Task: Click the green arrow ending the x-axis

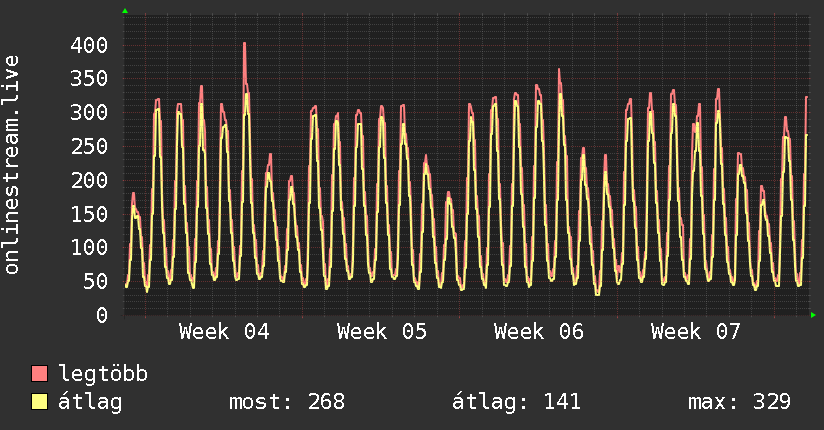Action: [813, 315]
